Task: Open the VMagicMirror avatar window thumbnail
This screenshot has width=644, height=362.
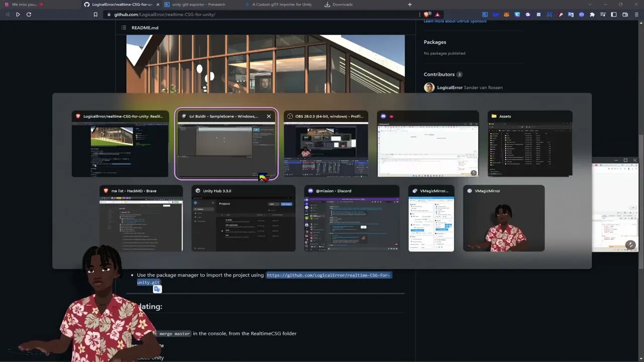Action: 504,218
